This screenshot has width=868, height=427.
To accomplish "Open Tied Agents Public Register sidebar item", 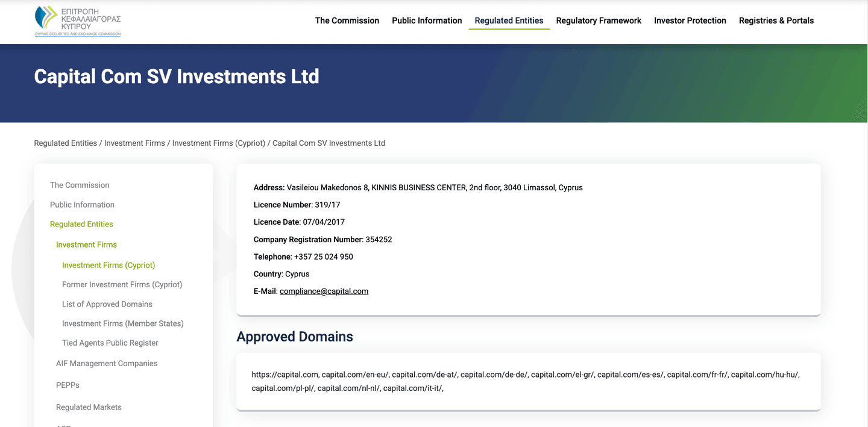I will pos(110,343).
